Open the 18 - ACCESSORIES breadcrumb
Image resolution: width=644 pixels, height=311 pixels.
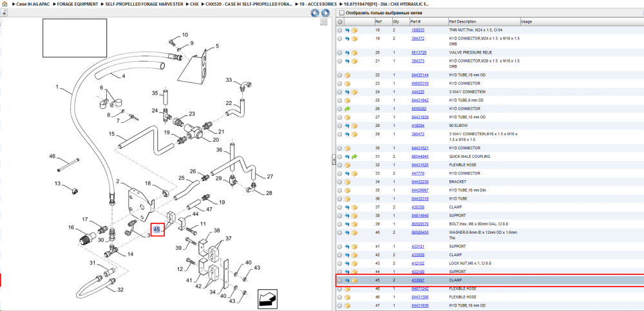pyautogui.click(x=318, y=4)
